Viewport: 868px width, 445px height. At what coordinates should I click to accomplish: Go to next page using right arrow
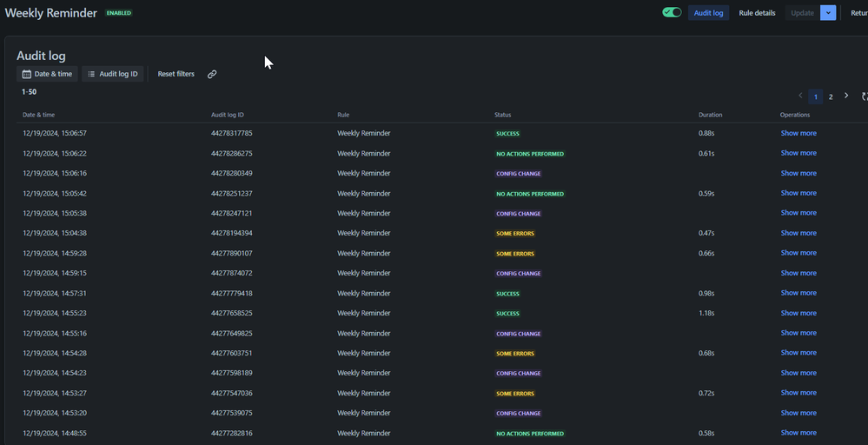pyautogui.click(x=846, y=96)
